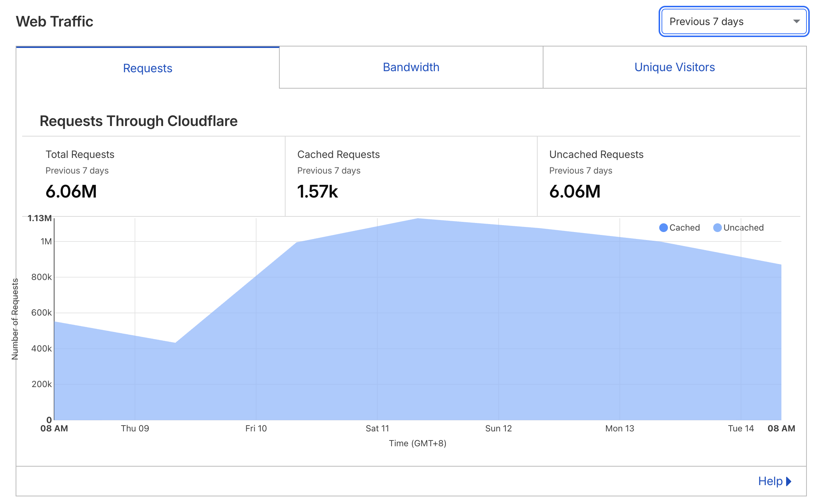This screenshot has height=504, width=829.
Task: Click the Help arrow icon
Action: (x=789, y=481)
